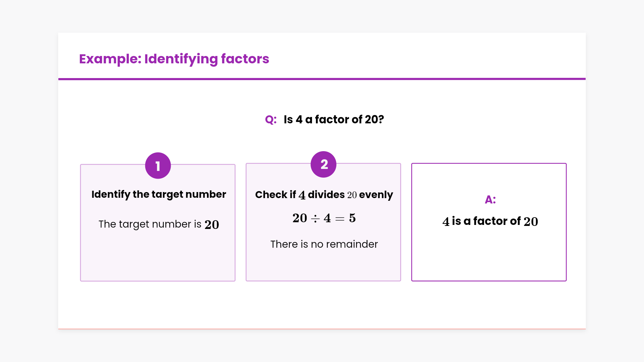Screen dimensions: 644x362
Task: Click the 'Check if 4 divides 20 evenly' heading
Action: tap(324, 195)
